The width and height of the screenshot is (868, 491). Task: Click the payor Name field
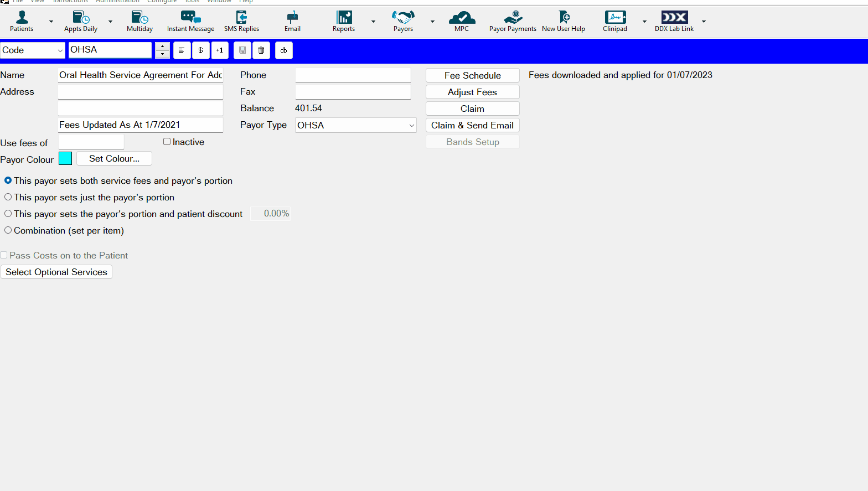tap(141, 75)
